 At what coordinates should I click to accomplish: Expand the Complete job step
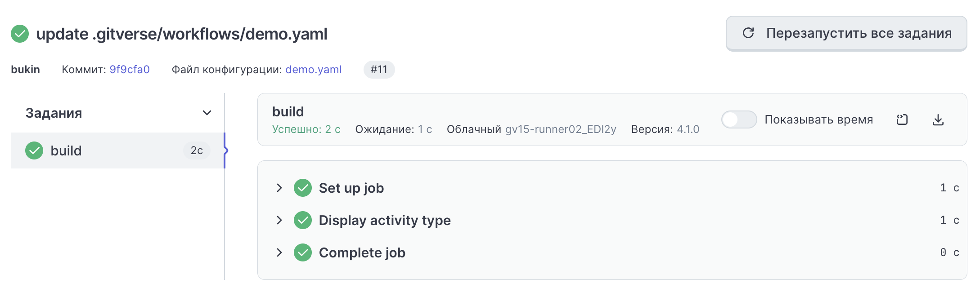pos(279,252)
